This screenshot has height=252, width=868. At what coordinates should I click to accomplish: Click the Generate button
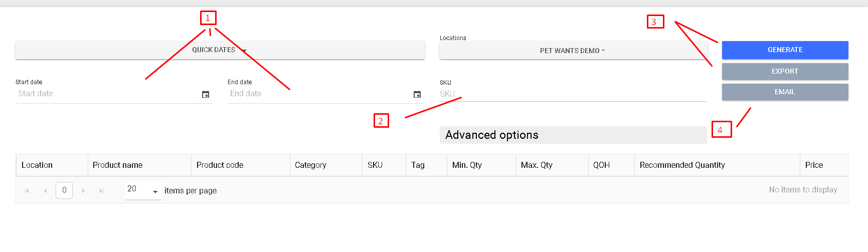click(785, 50)
